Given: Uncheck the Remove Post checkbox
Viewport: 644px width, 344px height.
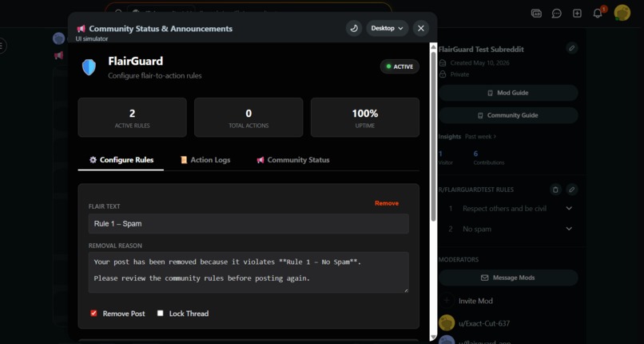Looking at the screenshot, I should [93, 313].
